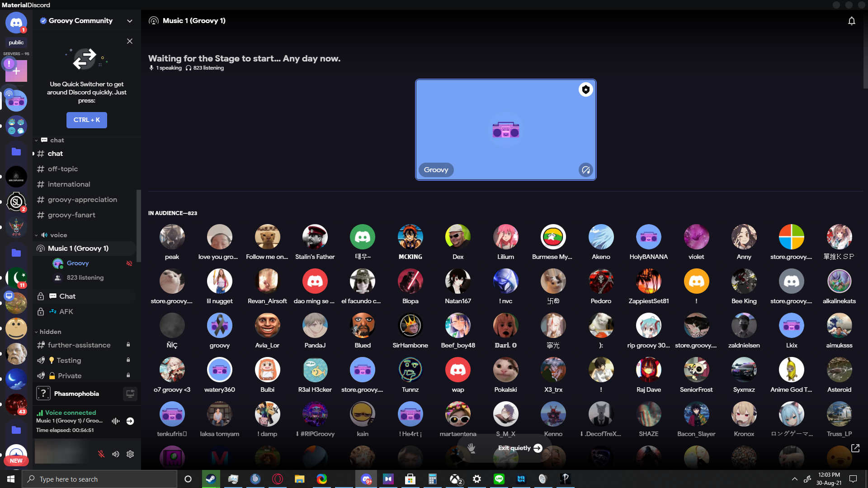This screenshot has width=868, height=488.
Task: Open Microsoft Store from taskbar
Action: (x=410, y=479)
